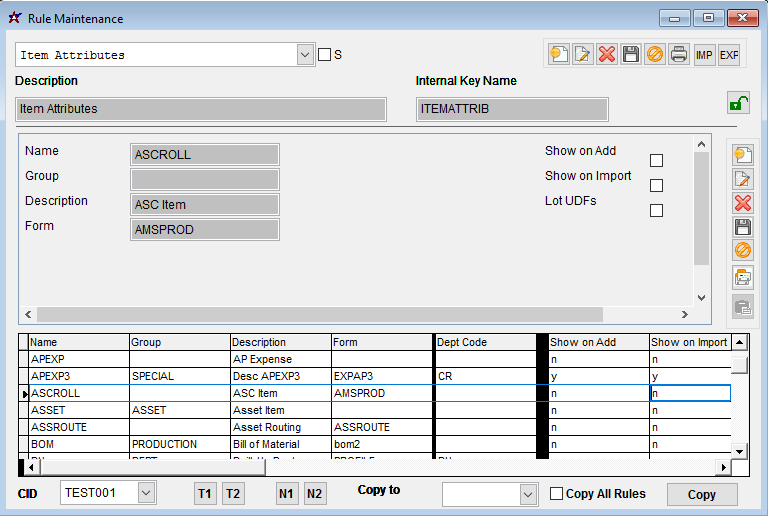768x516 pixels.
Task: Select the BOM row in the grid
Action: click(x=78, y=443)
